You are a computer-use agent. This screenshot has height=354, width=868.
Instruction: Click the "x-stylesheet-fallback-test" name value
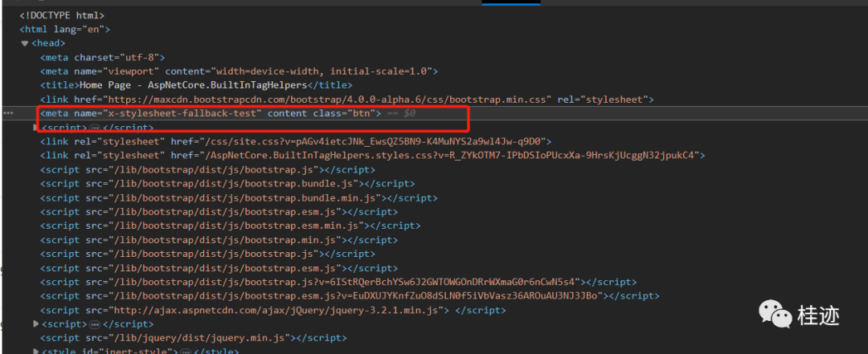point(182,113)
